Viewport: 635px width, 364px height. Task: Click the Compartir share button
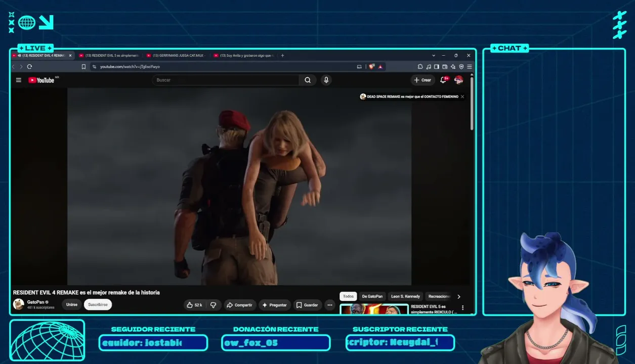239,305
